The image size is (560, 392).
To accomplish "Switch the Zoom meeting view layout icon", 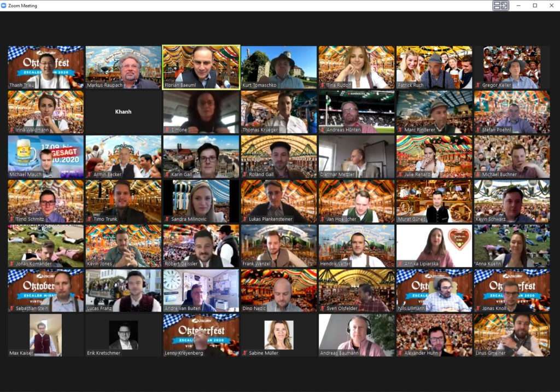I will (500, 5).
